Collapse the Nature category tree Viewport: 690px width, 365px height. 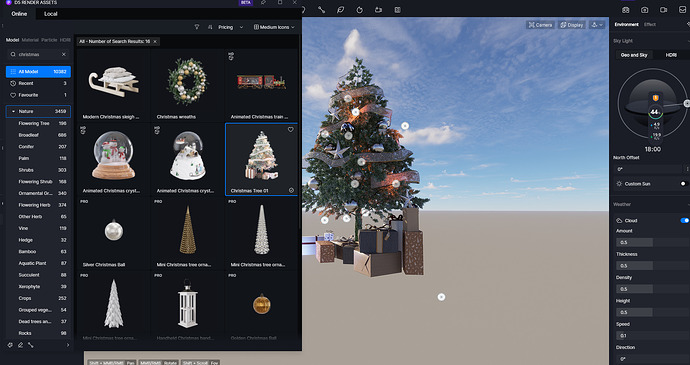click(x=13, y=112)
